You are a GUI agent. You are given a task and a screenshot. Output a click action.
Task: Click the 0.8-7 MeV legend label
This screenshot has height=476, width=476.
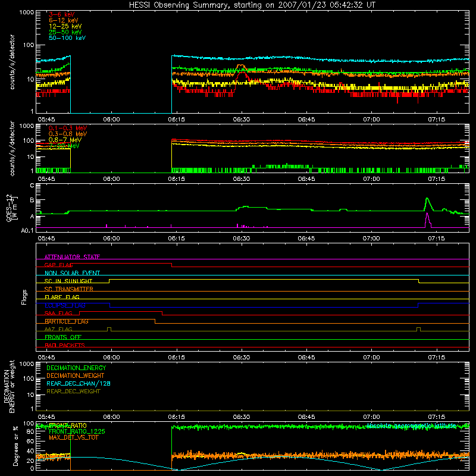[65, 140]
